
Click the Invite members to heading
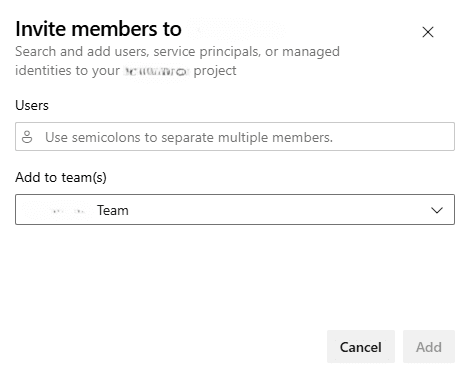click(x=98, y=29)
